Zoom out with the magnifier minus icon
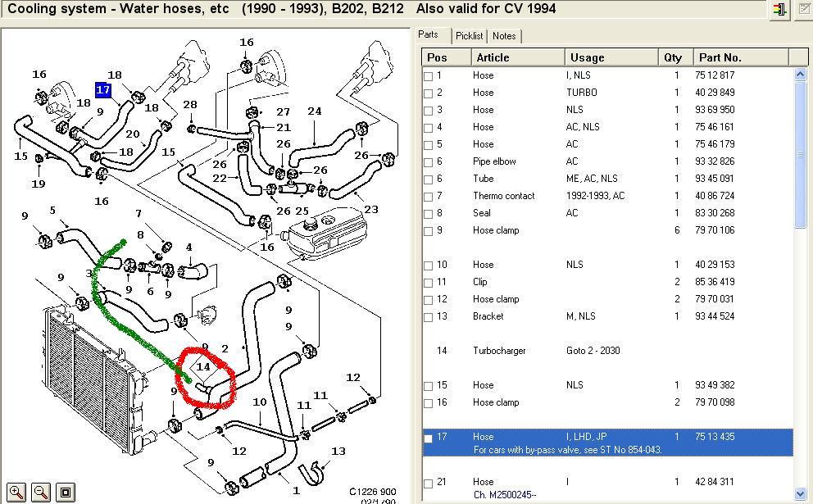Image resolution: width=813 pixels, height=504 pixels. coord(41,492)
